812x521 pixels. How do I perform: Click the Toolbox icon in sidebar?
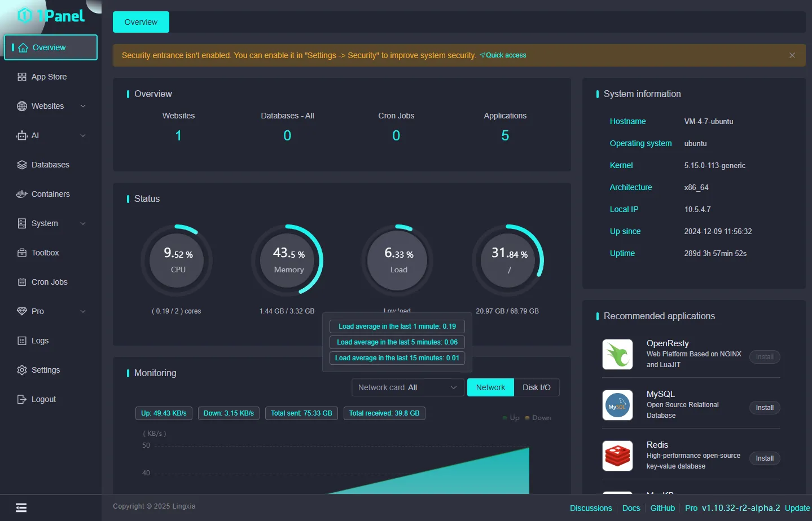pos(22,253)
